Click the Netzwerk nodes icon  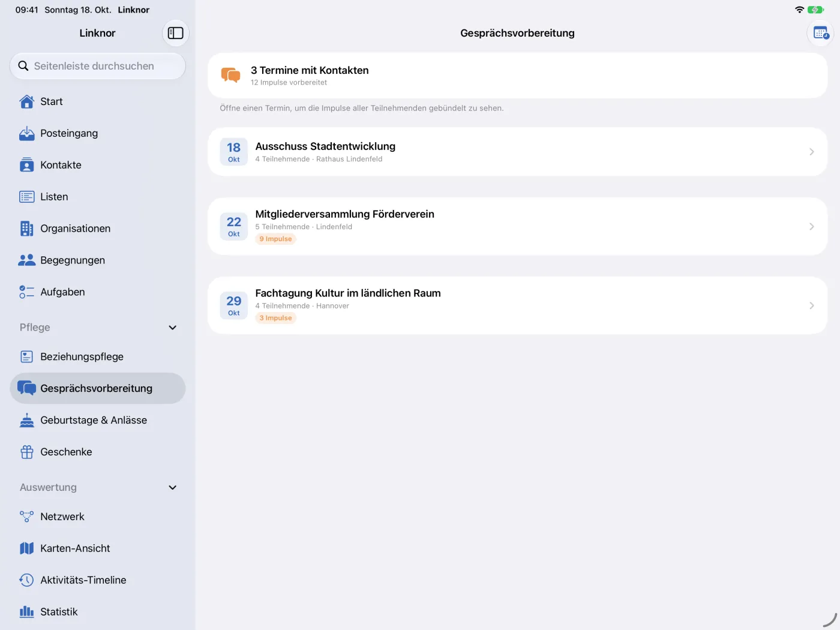tap(27, 517)
